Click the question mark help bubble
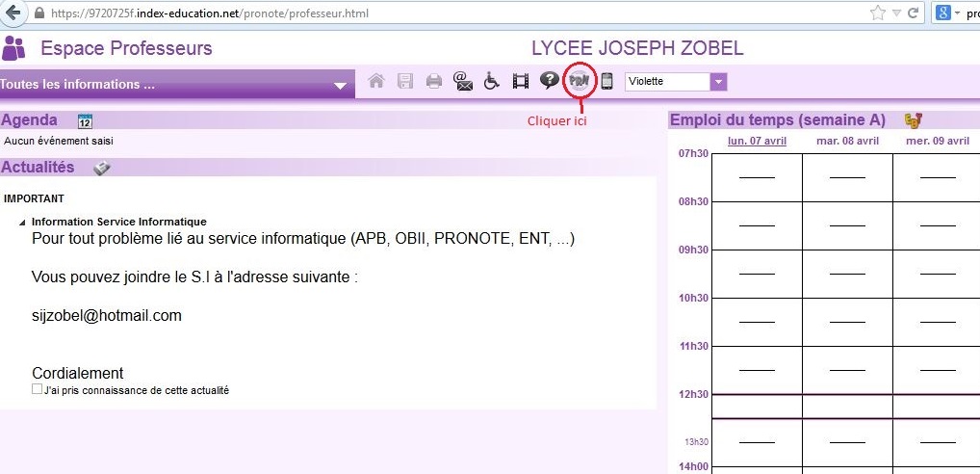This screenshot has width=980, height=474. (x=550, y=81)
